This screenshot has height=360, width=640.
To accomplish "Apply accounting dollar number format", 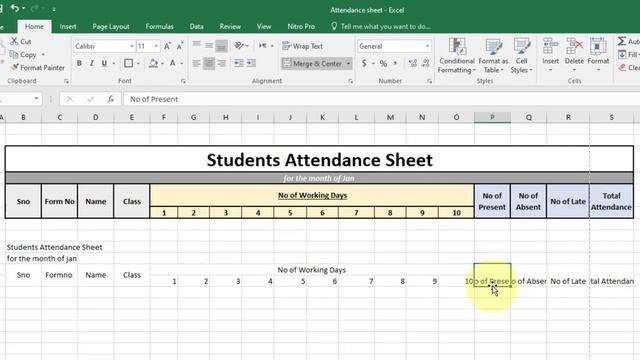I will (x=364, y=63).
